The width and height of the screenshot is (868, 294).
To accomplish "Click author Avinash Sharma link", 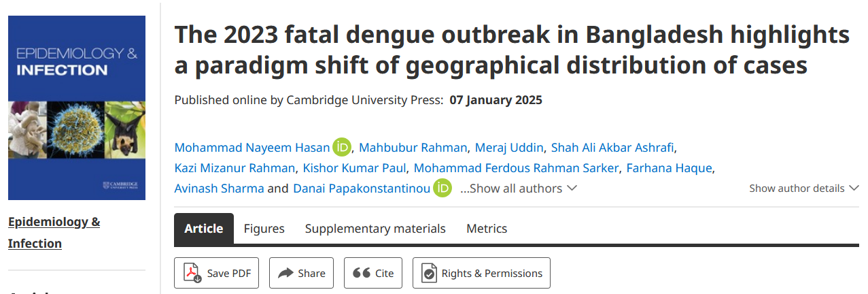I will tap(219, 189).
